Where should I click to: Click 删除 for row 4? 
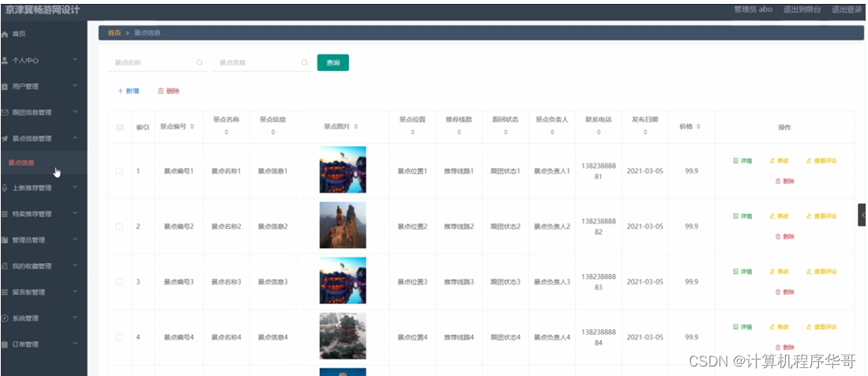click(x=784, y=348)
